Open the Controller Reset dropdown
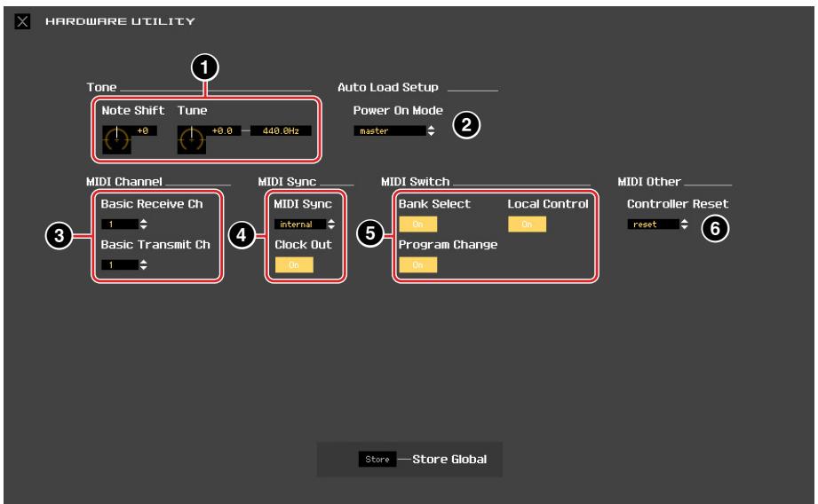 [x=653, y=224]
